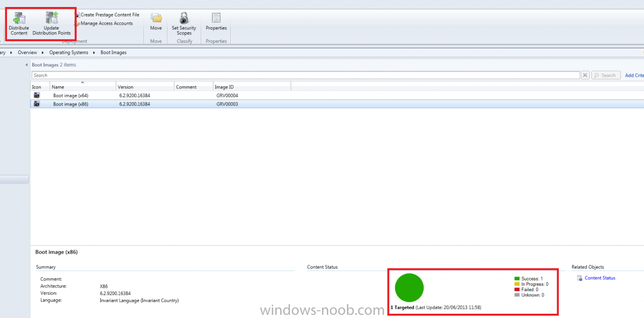Click the Boot image (x86) icon
Viewport: 644px width, 318px height.
point(36,104)
